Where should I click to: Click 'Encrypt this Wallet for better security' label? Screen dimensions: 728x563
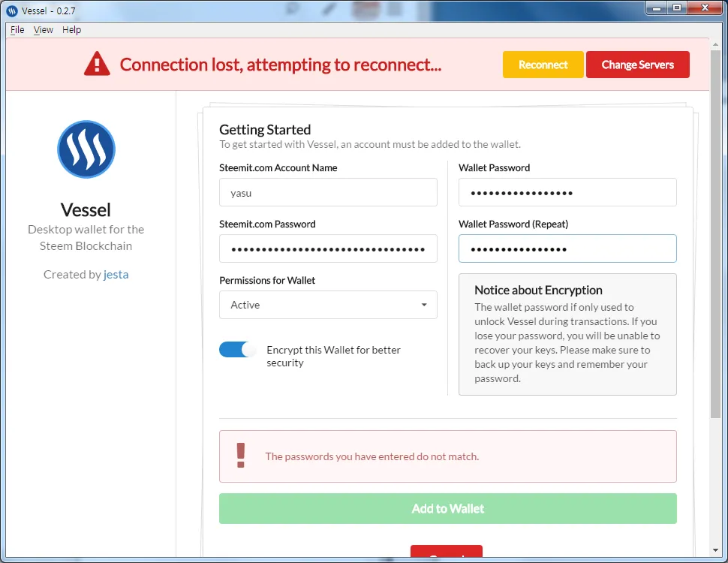pyautogui.click(x=333, y=357)
